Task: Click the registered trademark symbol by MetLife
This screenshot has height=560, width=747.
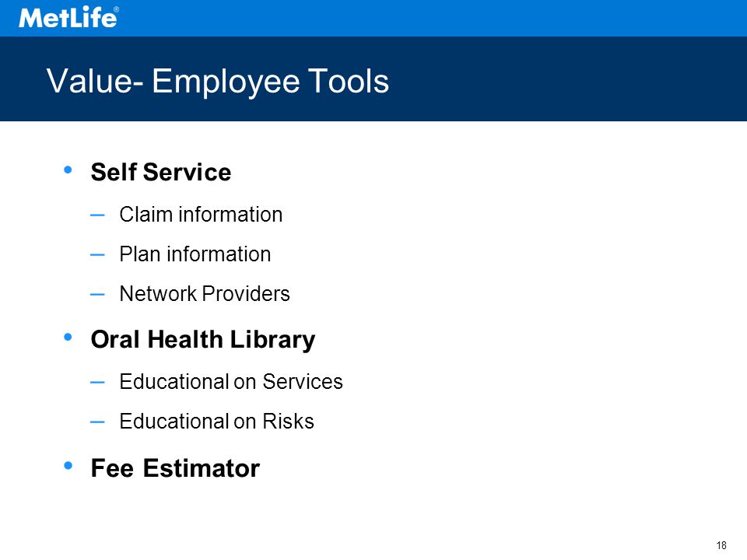Action: 116,9
